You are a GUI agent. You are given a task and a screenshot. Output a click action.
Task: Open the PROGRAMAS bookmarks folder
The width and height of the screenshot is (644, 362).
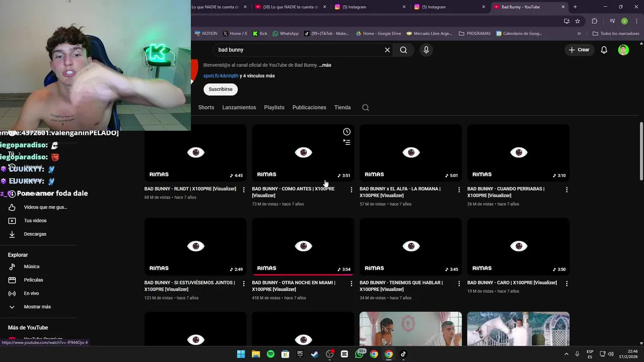click(474, 34)
